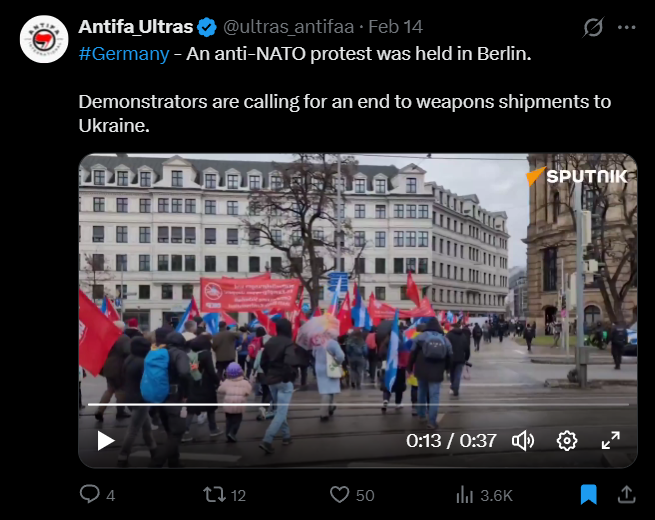Image resolution: width=655 pixels, height=520 pixels.
Task: Play the protest video
Action: (106, 441)
